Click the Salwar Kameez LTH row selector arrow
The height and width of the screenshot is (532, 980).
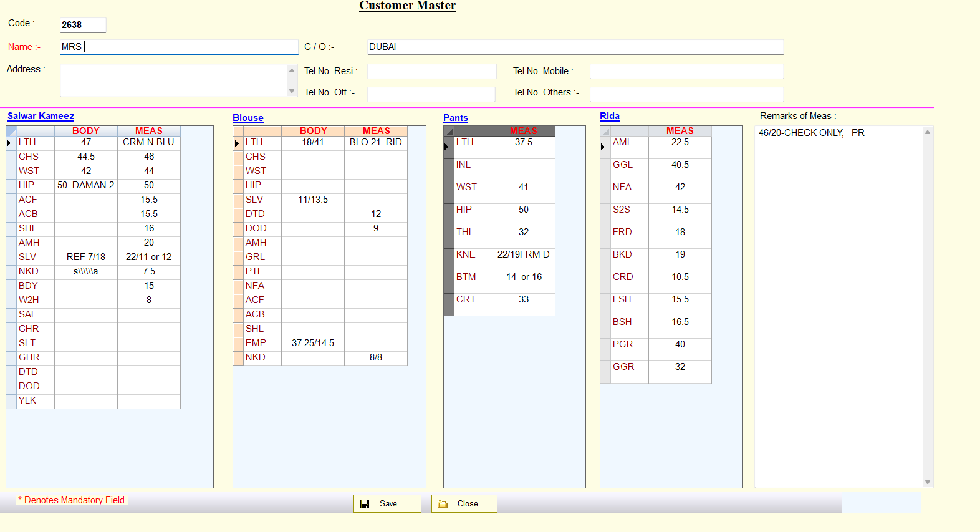pos(9,143)
